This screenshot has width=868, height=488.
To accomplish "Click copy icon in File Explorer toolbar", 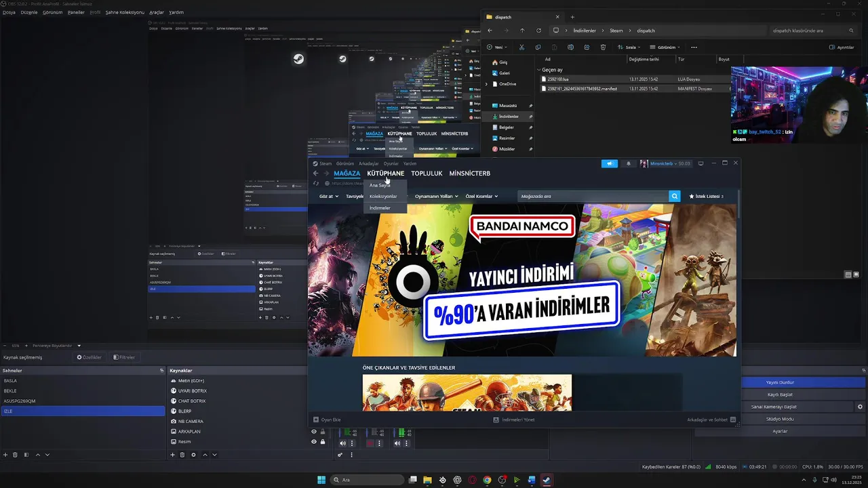I will click(538, 47).
